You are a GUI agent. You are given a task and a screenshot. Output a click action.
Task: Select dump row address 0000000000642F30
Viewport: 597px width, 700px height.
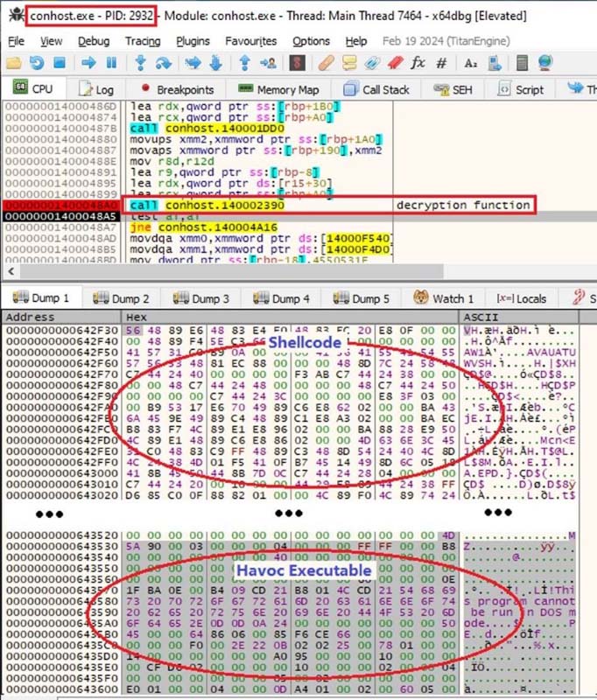62,331
